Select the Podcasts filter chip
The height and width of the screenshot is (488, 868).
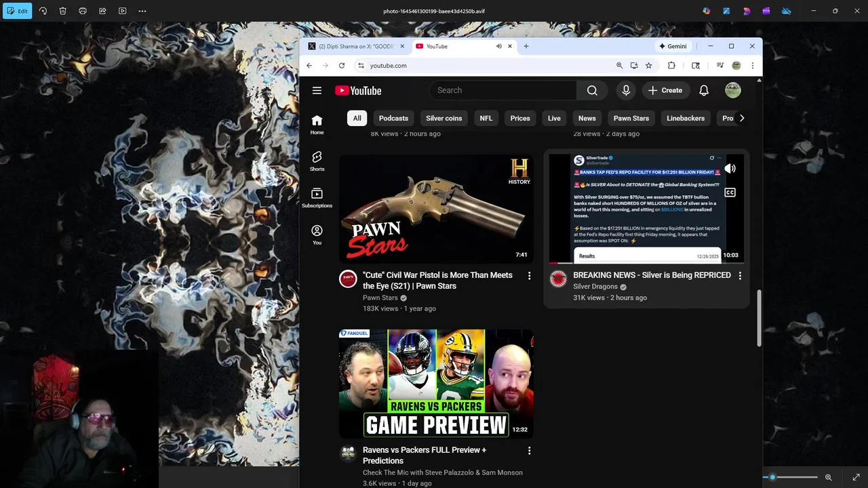[x=393, y=118]
